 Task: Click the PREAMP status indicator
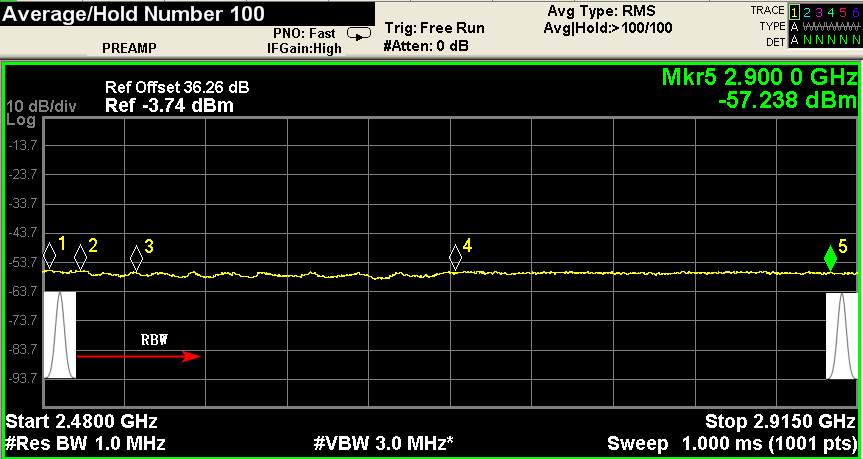point(129,49)
